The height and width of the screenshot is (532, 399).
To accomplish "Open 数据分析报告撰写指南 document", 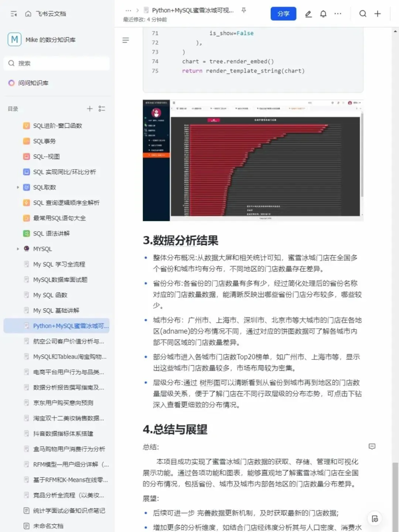I will (69, 388).
